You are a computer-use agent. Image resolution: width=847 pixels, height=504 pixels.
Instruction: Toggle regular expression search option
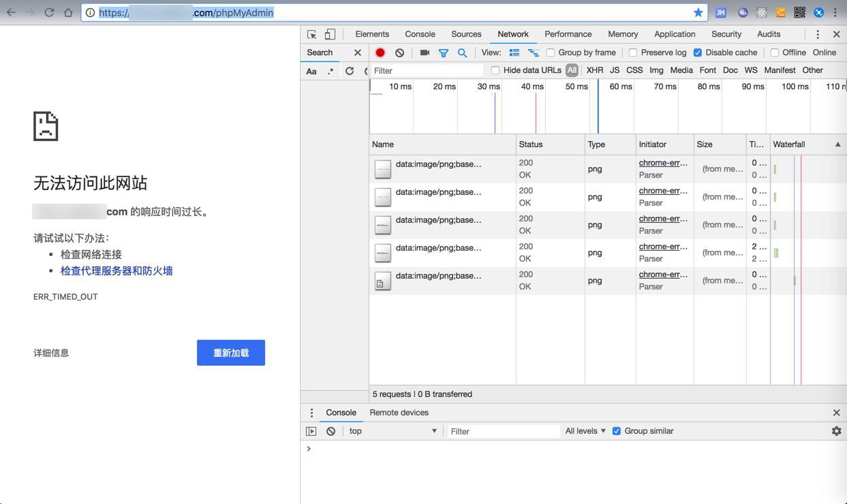tap(330, 71)
